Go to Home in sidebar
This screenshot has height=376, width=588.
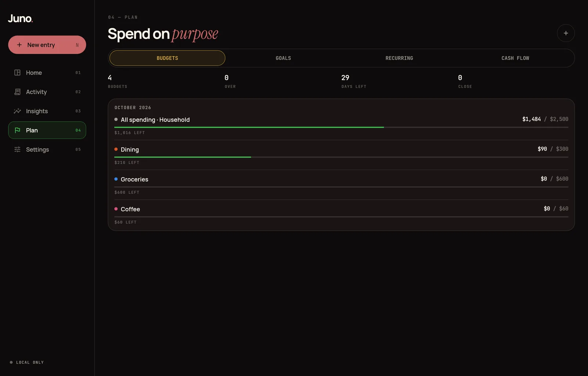47,72
